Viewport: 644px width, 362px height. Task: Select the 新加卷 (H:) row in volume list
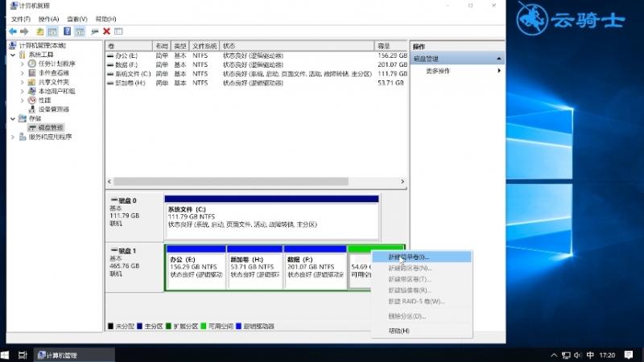(257, 83)
